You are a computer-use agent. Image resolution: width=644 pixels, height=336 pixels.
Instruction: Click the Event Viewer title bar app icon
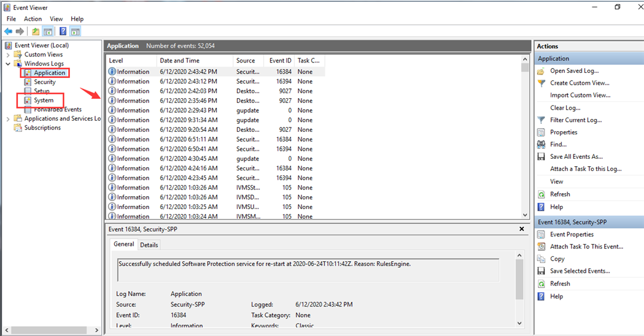(x=7, y=7)
